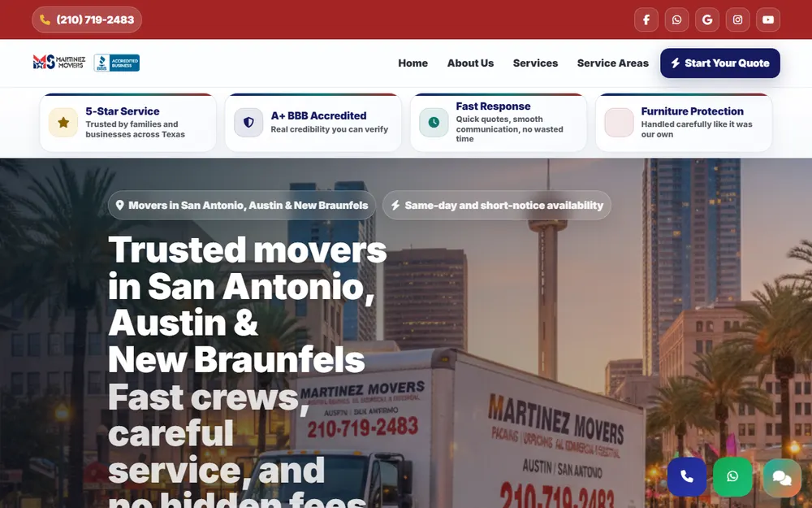Select the 5-Star Service heading

(x=123, y=111)
